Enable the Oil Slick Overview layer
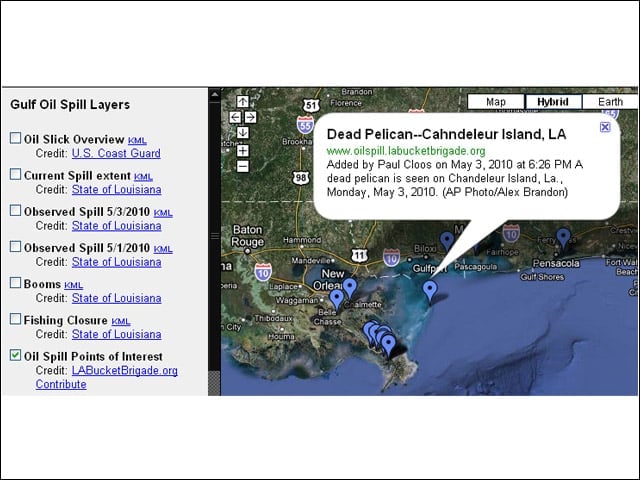640x480 pixels. click(x=16, y=138)
